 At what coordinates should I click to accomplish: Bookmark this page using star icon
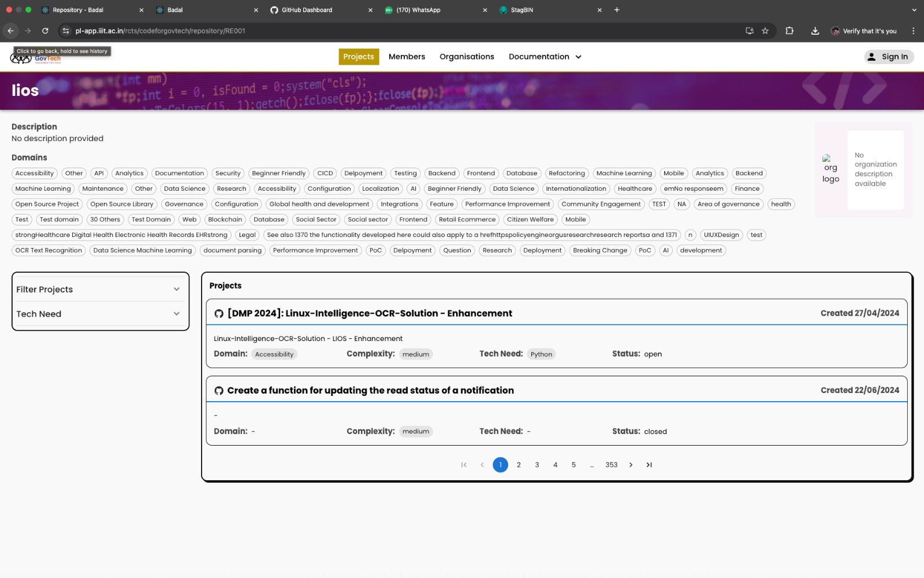pos(765,31)
